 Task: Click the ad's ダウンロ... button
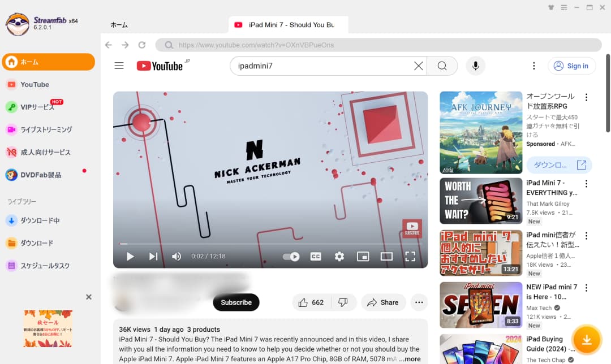(559, 164)
